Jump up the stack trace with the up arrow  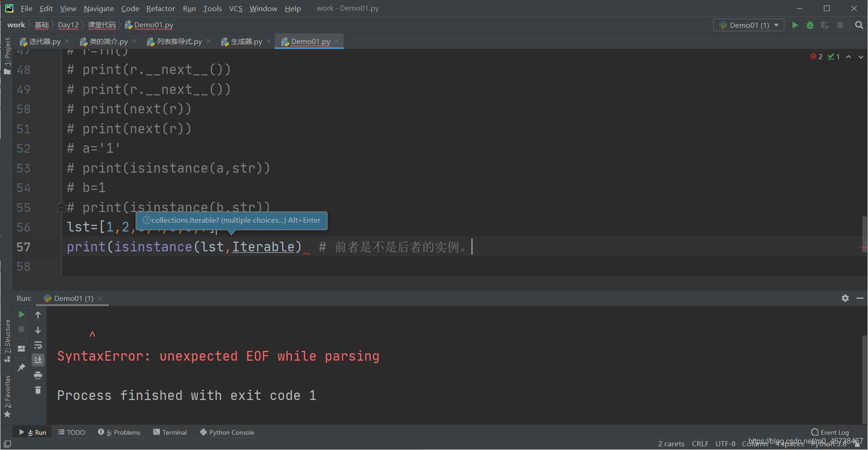point(38,315)
